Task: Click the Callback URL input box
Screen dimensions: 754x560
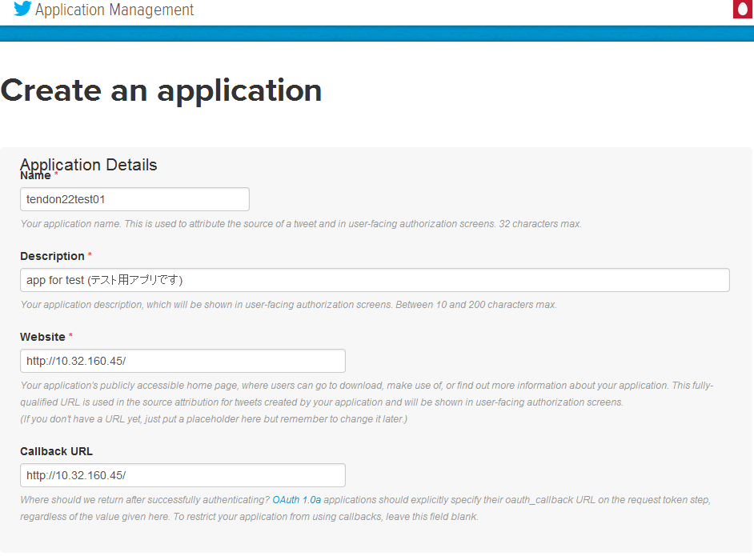Action: 182,475
